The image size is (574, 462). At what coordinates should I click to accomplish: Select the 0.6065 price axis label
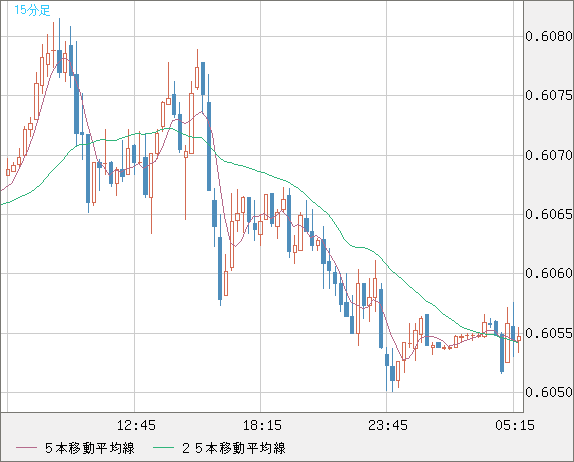pos(549,214)
